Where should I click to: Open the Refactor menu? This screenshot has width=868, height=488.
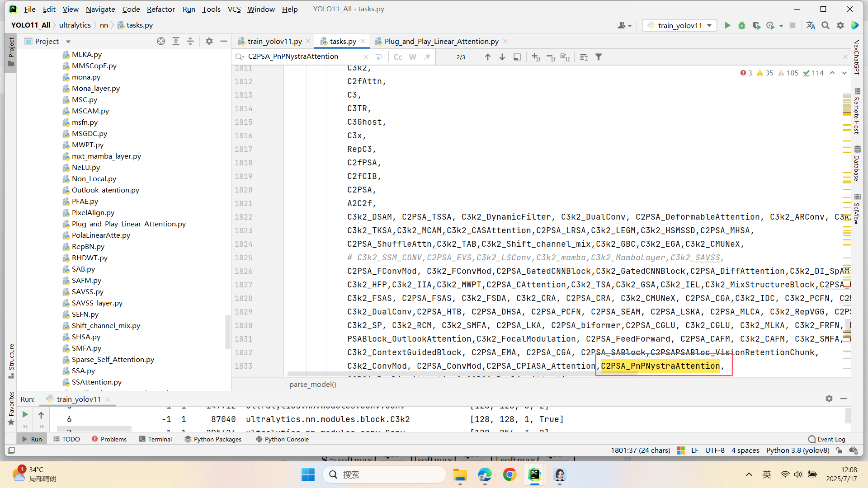(160, 9)
